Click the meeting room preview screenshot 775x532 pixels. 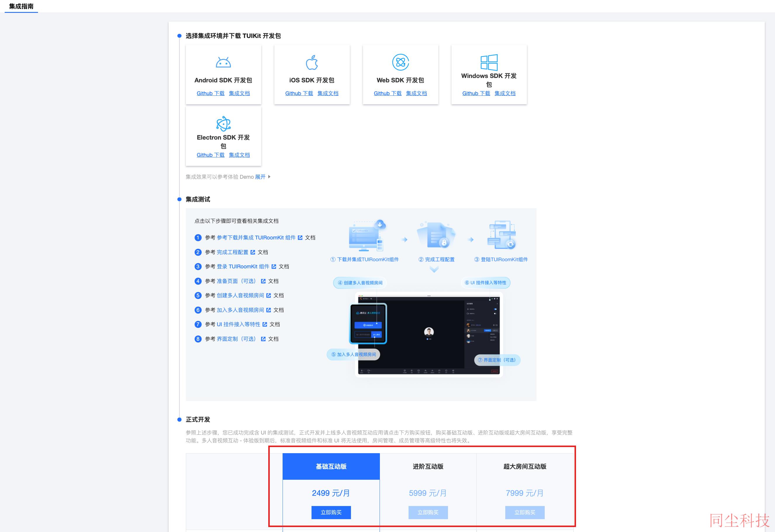(429, 334)
